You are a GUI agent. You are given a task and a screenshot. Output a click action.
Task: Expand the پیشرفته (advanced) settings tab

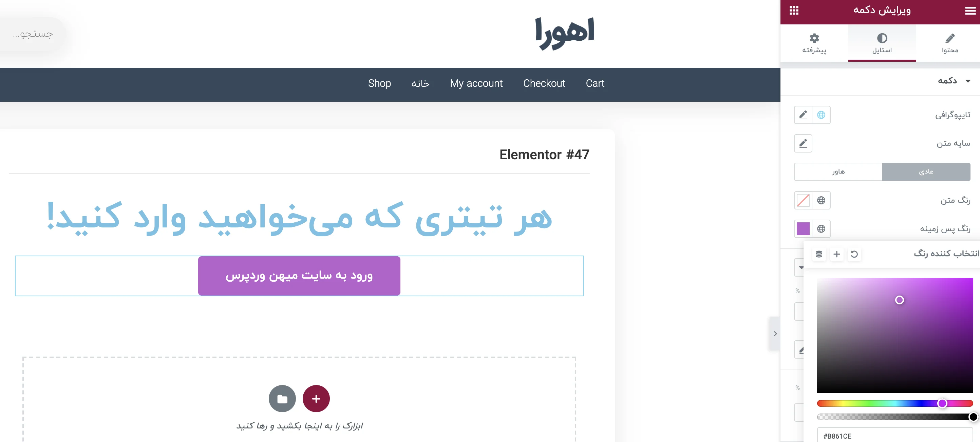(x=814, y=42)
